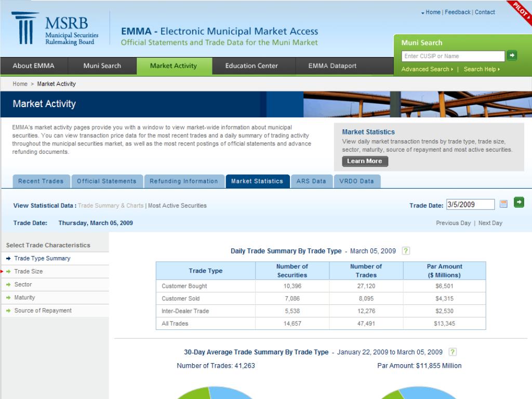Switch to the Recent Trades tab
Viewport: 532px width, 399px height.
pyautogui.click(x=41, y=181)
